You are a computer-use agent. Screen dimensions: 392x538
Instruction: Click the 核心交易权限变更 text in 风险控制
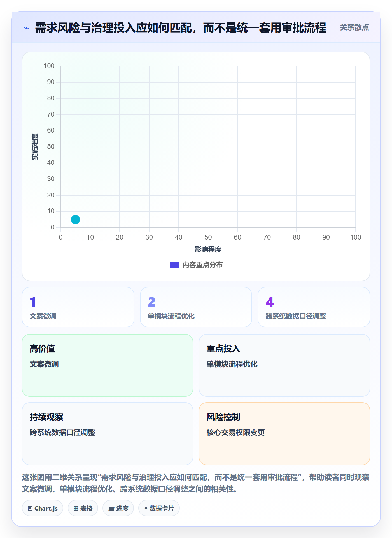pos(236,432)
